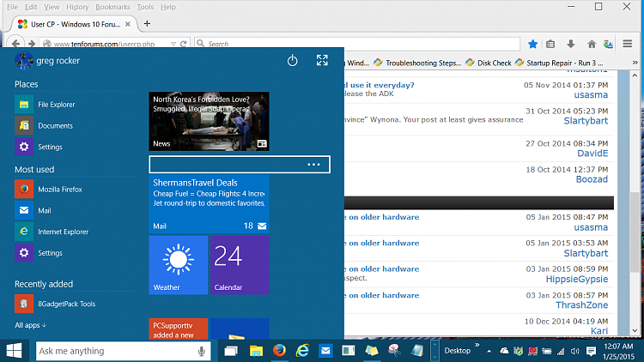Click the network signal tray icon
The image size is (644, 362).
click(x=561, y=352)
